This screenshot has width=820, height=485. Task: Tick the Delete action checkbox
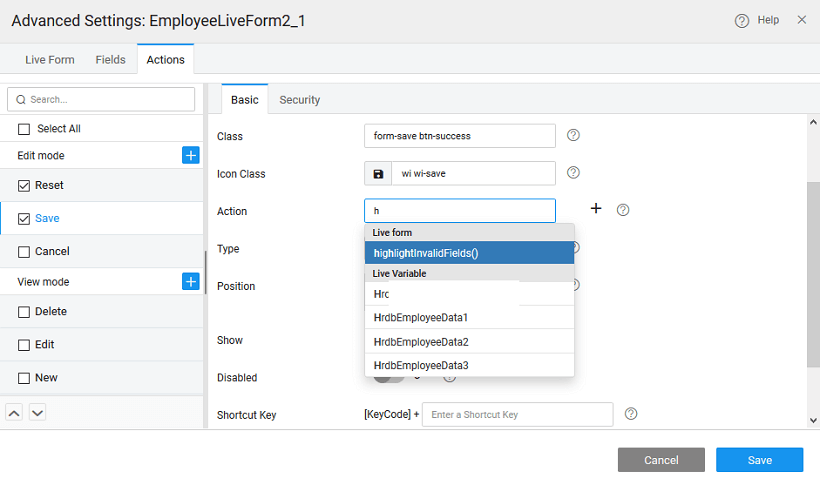(24, 312)
